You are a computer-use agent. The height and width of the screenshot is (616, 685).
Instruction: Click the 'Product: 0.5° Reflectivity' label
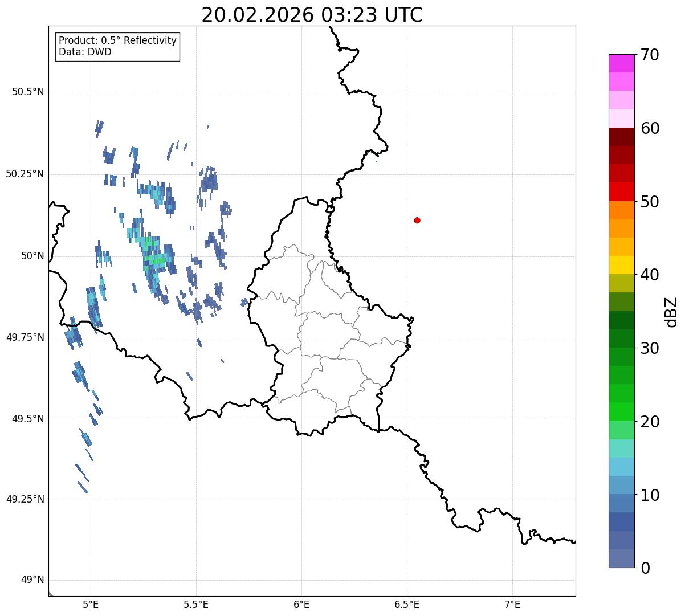117,41
